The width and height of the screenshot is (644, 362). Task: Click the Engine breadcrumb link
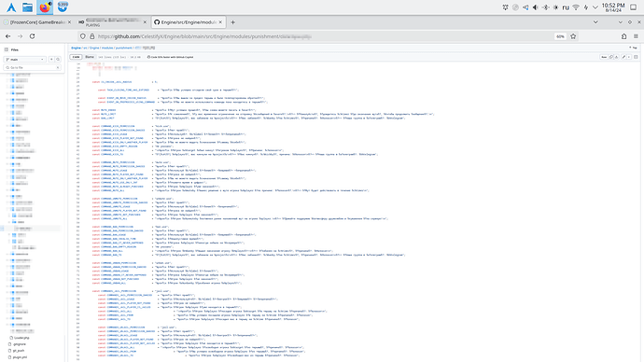[x=76, y=48]
